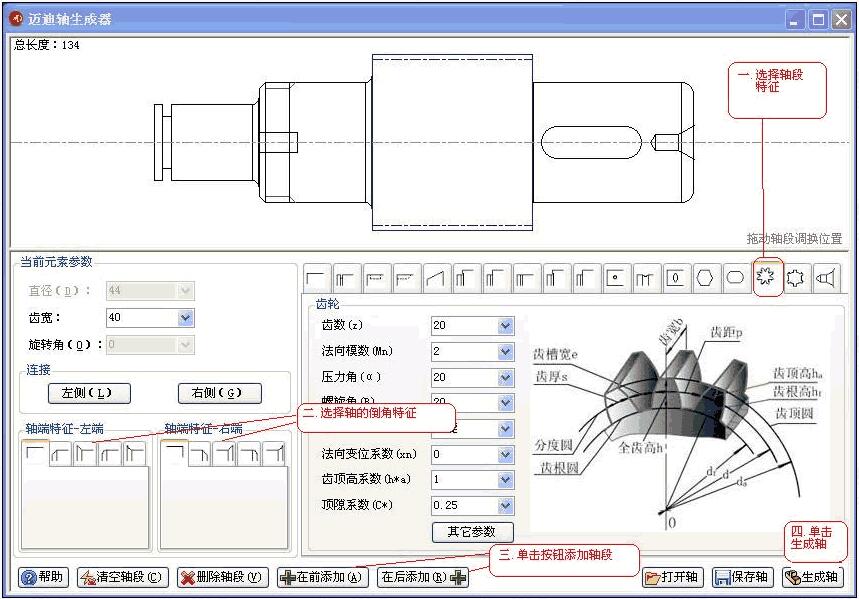Click the 右侧(G) connection button

tap(219, 393)
